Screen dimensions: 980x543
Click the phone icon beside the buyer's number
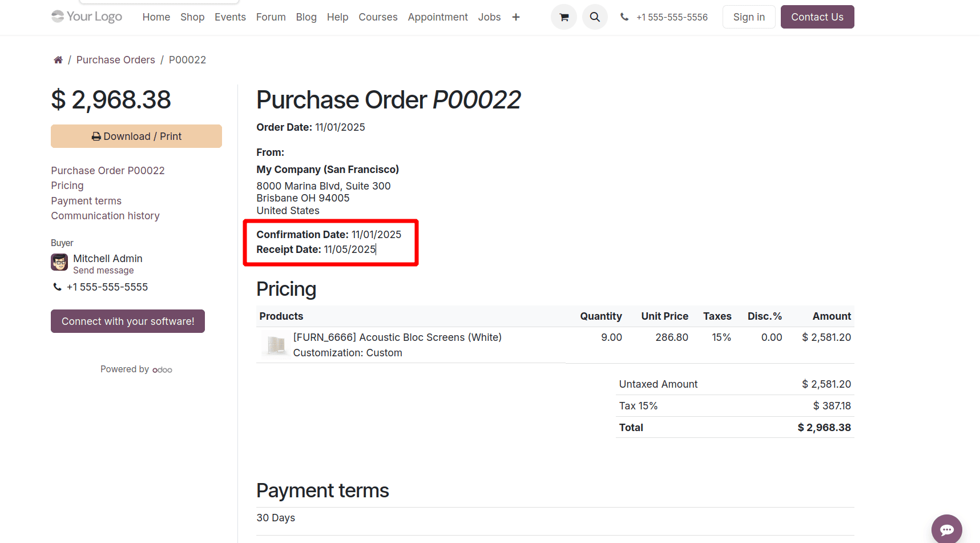click(x=57, y=287)
